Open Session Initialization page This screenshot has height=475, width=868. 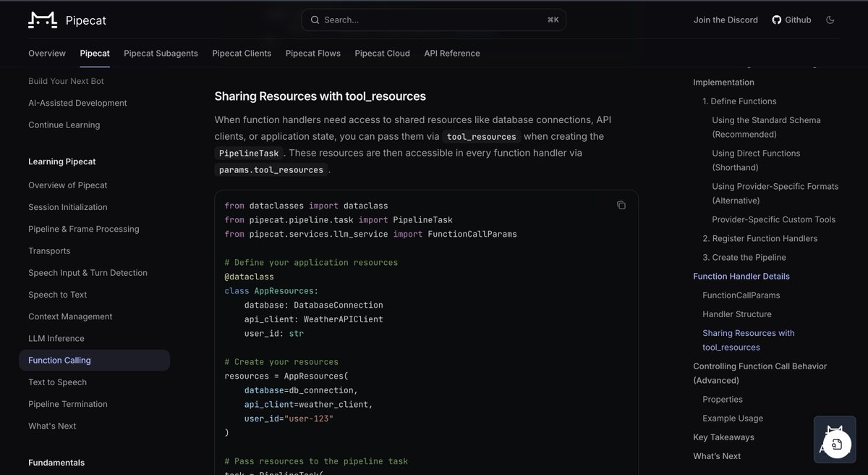coord(68,207)
